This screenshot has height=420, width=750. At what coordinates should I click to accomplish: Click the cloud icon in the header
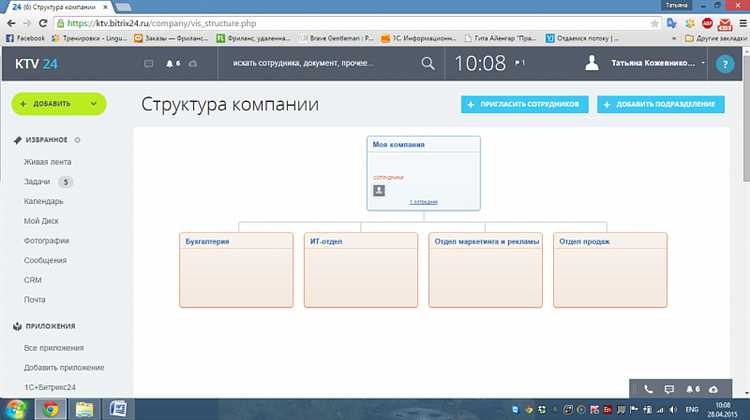tap(193, 63)
